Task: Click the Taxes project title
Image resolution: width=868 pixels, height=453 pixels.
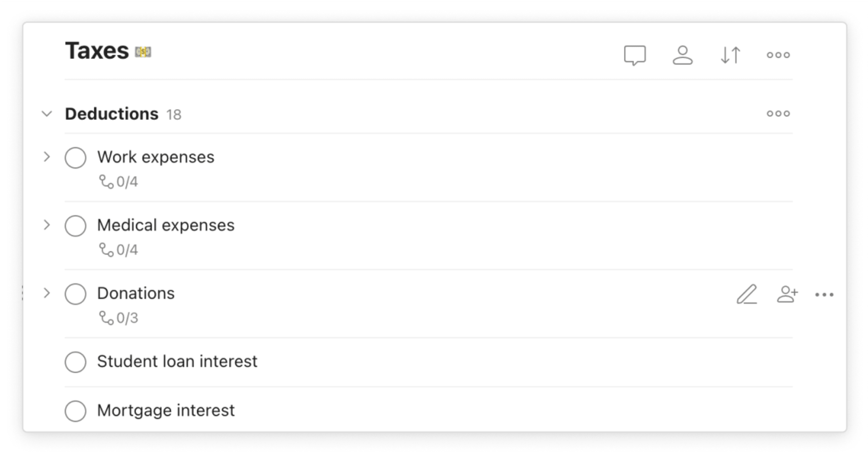Action: 97,51
